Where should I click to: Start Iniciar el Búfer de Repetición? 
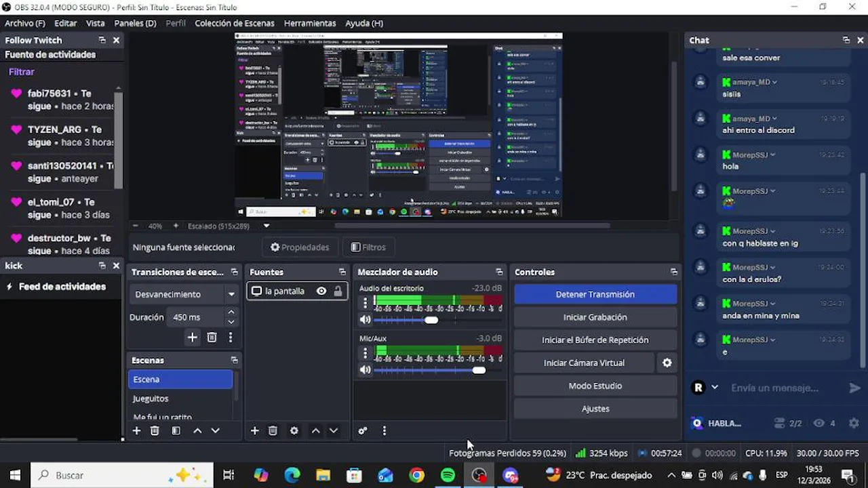595,340
